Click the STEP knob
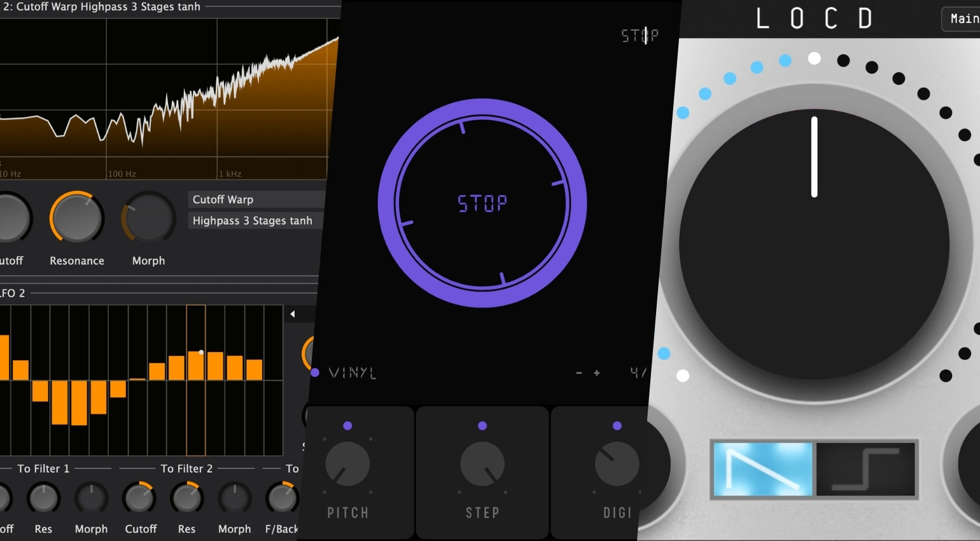Screen dimensions: 980x541 point(482,464)
